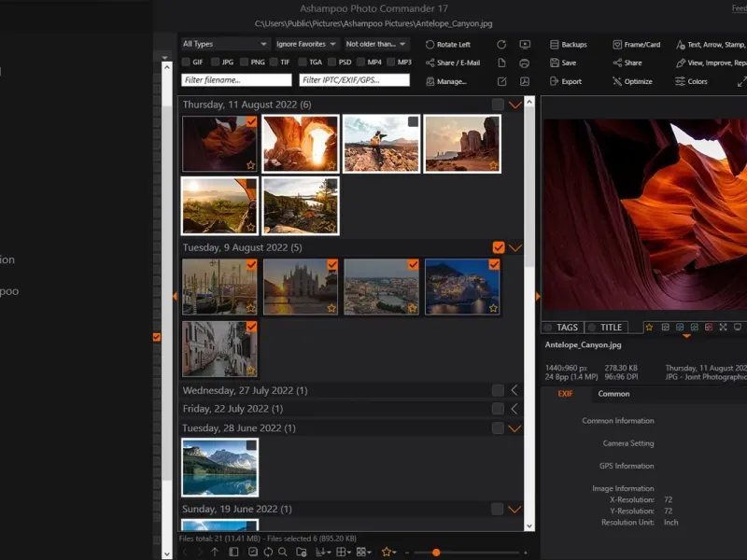Select the EXIF tab
This screenshot has height=560, width=747.
coord(565,394)
